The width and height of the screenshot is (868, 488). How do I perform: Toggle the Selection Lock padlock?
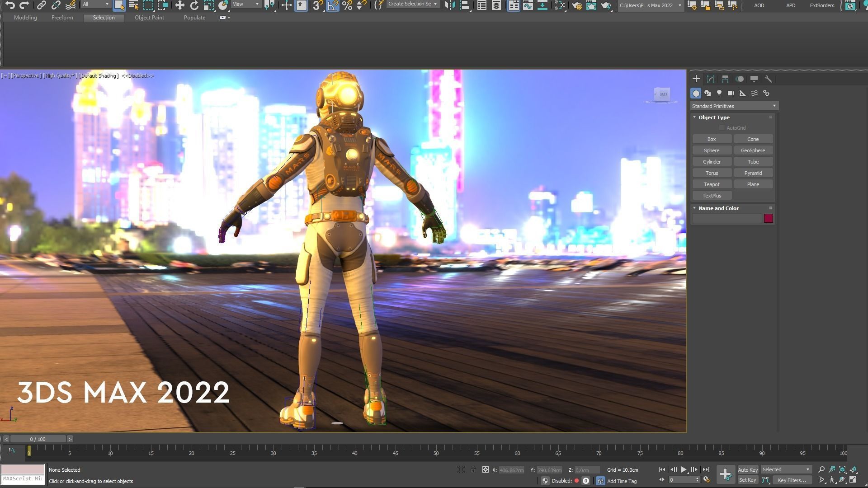click(473, 470)
